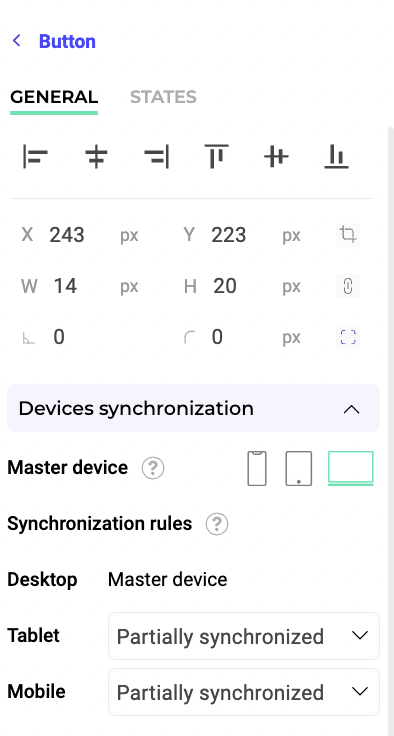Click the crop icon next to Y
The image size is (394, 736).
click(x=348, y=234)
